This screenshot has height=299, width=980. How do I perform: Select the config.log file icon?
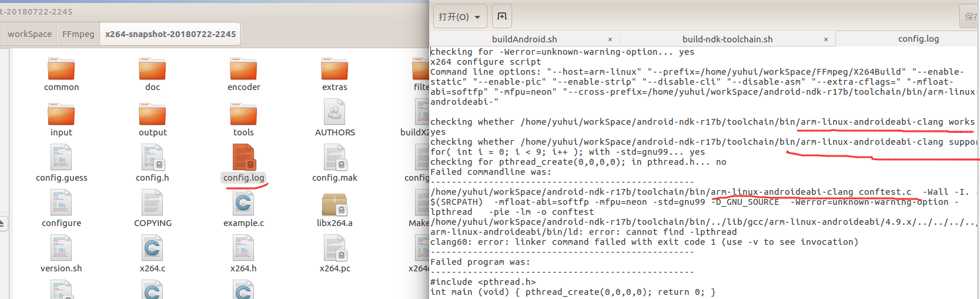(243, 157)
